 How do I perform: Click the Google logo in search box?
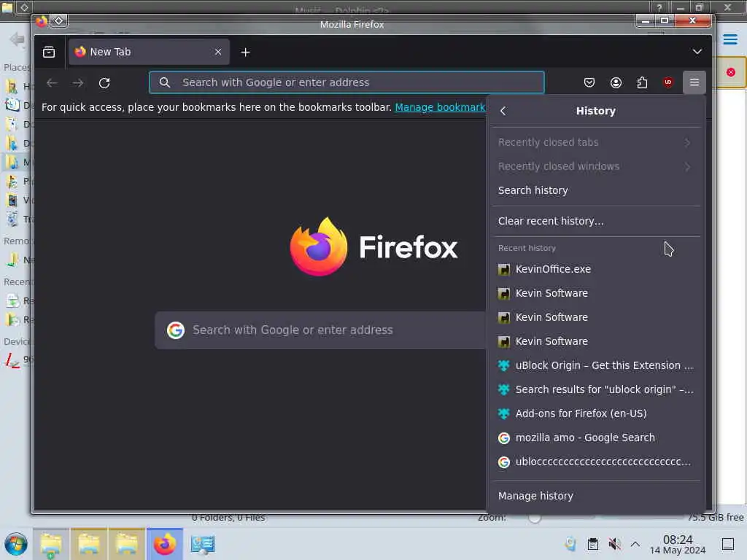pos(175,330)
